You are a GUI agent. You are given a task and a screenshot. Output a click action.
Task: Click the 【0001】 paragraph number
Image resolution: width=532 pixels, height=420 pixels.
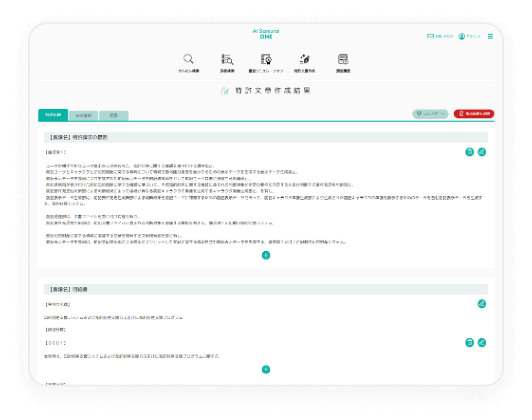56,343
